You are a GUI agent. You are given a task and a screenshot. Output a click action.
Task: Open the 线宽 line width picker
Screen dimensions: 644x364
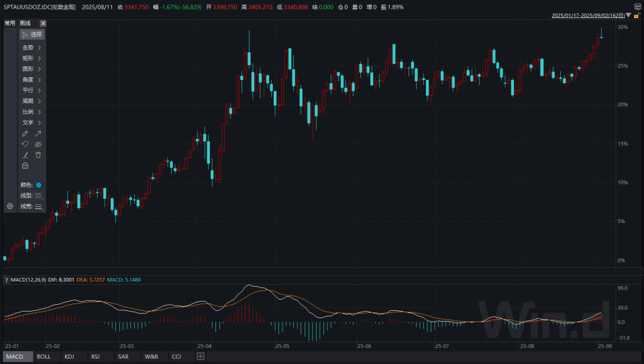[39, 206]
